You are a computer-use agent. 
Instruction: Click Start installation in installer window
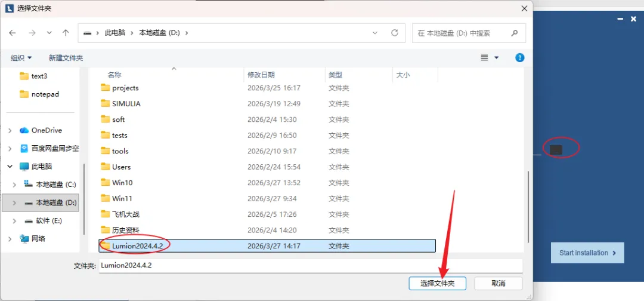coord(587,253)
